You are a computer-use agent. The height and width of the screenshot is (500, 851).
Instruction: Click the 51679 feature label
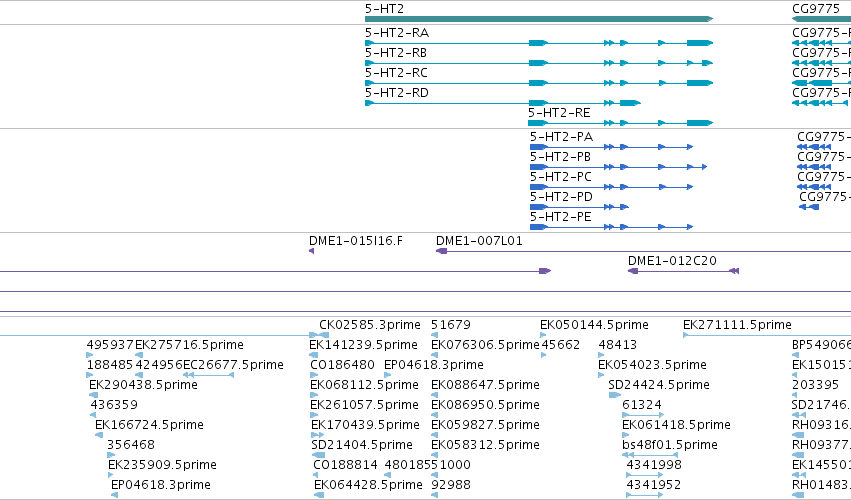[x=450, y=325]
